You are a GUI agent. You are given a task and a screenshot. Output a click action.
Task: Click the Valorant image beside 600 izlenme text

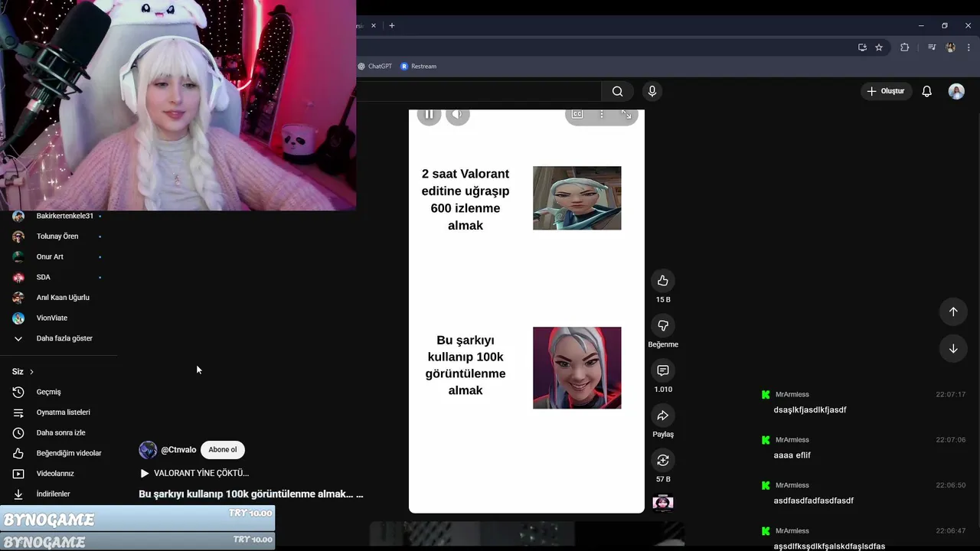577,198
